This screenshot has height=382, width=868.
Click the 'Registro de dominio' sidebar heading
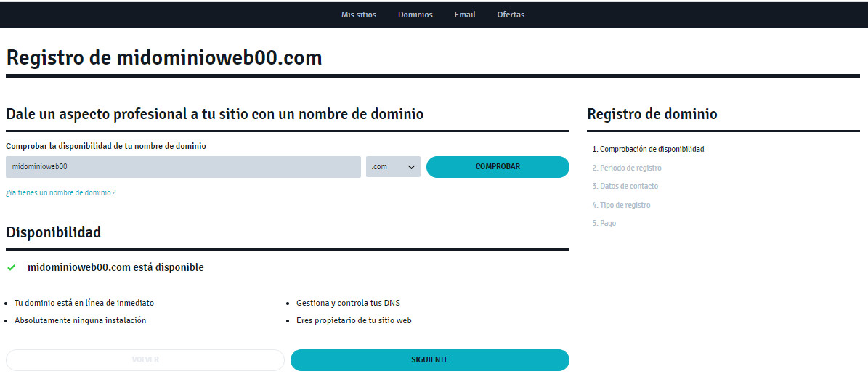click(x=652, y=114)
